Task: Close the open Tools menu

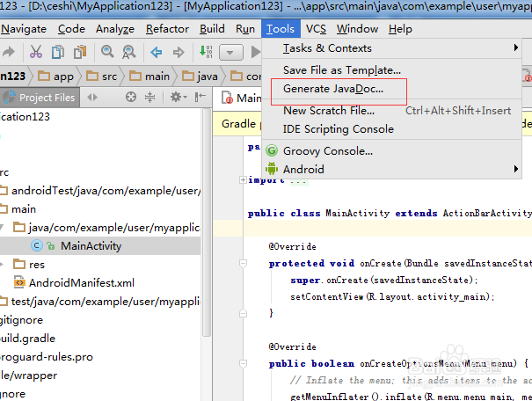Action: point(281,29)
